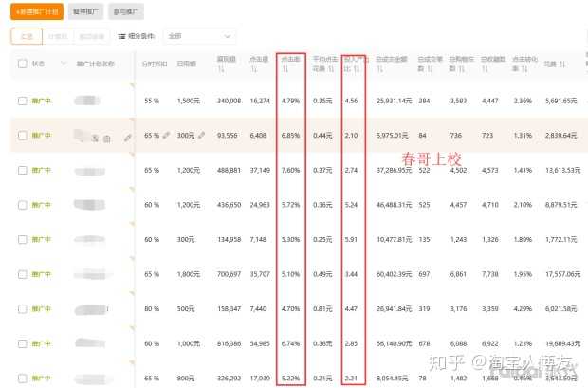Click the 6.85% click rate cell
Viewport: 588px width, 388px height.
(290, 135)
